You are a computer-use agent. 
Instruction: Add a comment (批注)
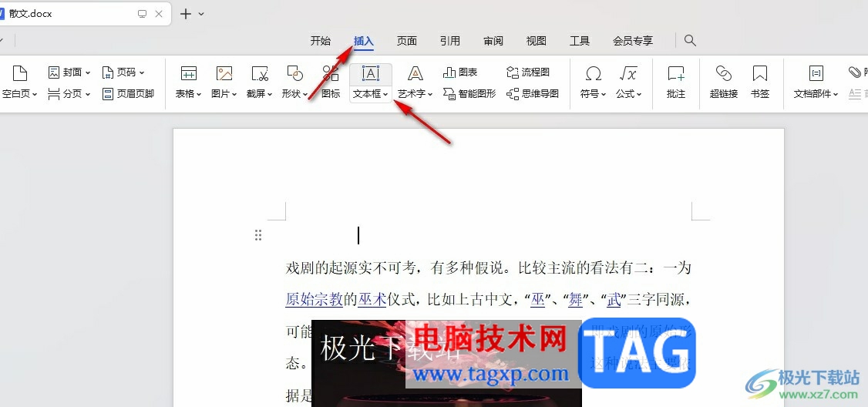[x=677, y=82]
